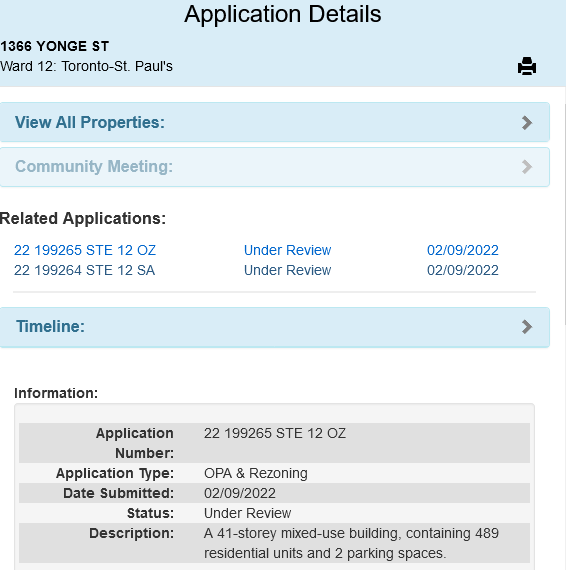The image size is (566, 570).
Task: Click the OPA & Rezoning application type value
Action: (x=256, y=473)
